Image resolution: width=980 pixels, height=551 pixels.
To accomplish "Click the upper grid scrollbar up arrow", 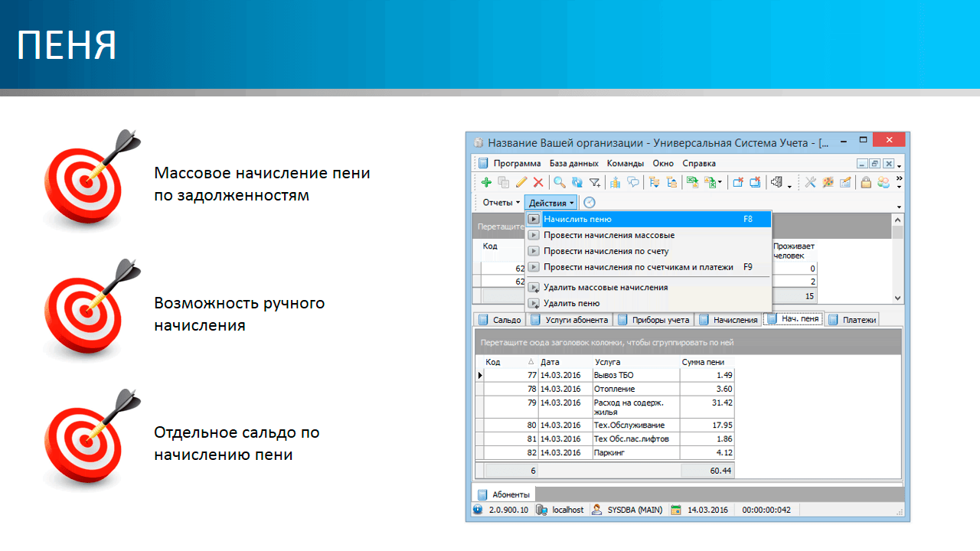I will pos(898,220).
